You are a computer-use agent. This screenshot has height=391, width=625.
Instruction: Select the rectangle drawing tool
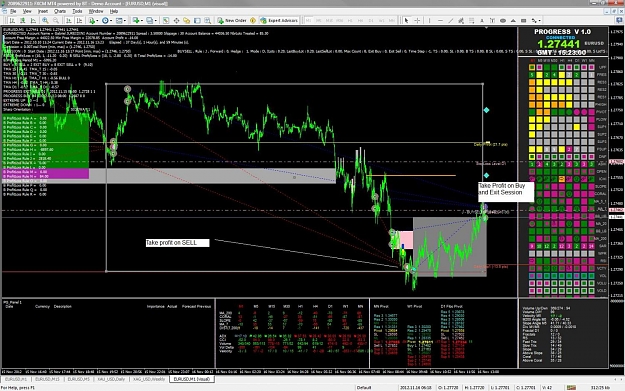523,20
